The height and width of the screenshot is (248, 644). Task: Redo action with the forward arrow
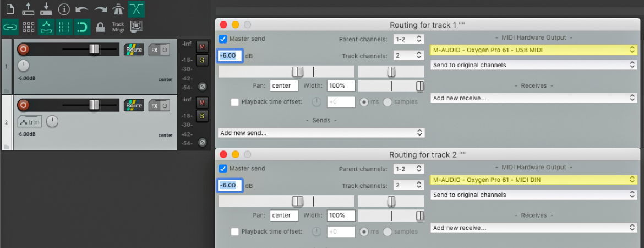pos(101,9)
